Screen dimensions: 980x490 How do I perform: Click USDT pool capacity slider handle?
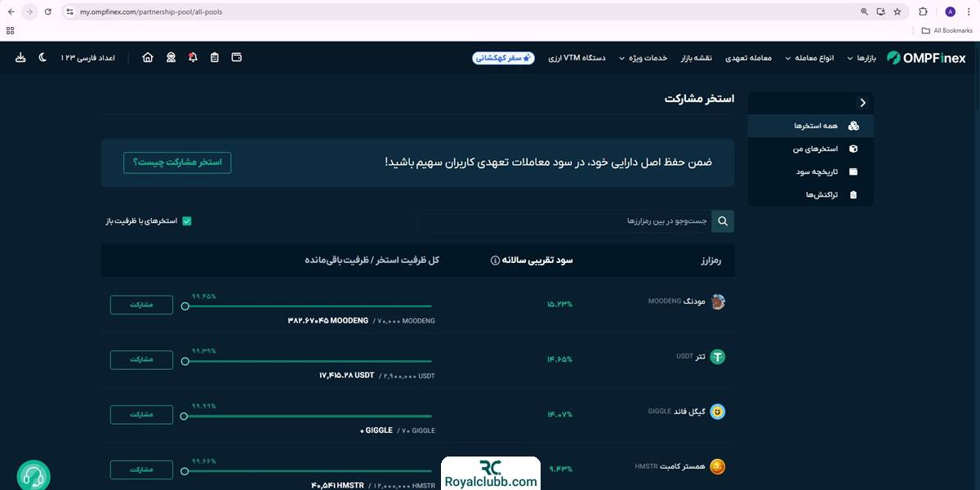tap(185, 361)
